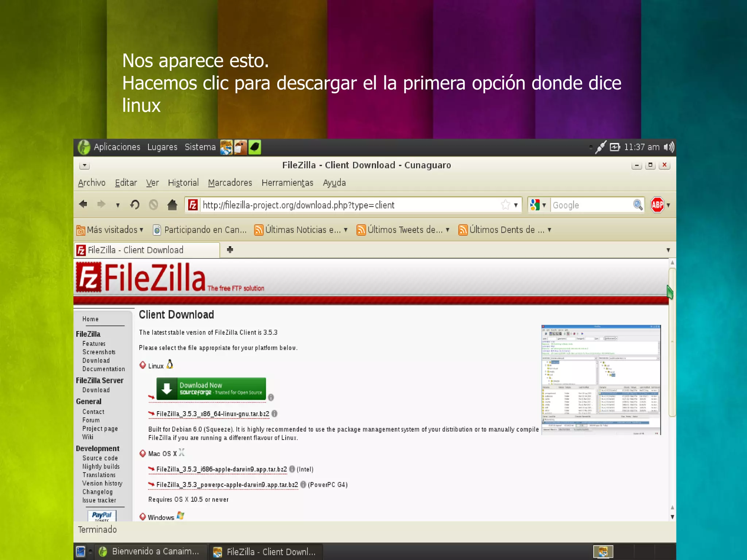Click the search magnifier icon
The image size is (747, 560).
coord(638,205)
